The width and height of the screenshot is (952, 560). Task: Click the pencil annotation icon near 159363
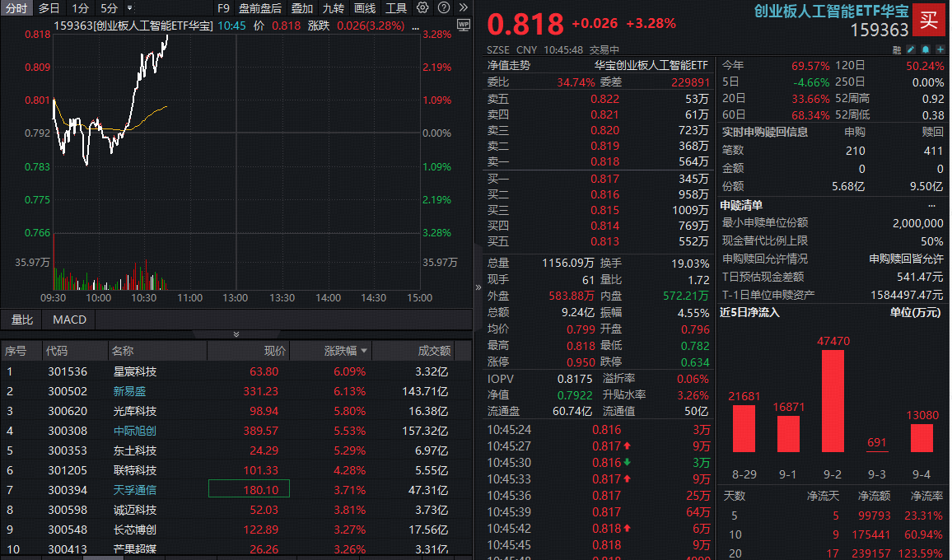[910, 49]
